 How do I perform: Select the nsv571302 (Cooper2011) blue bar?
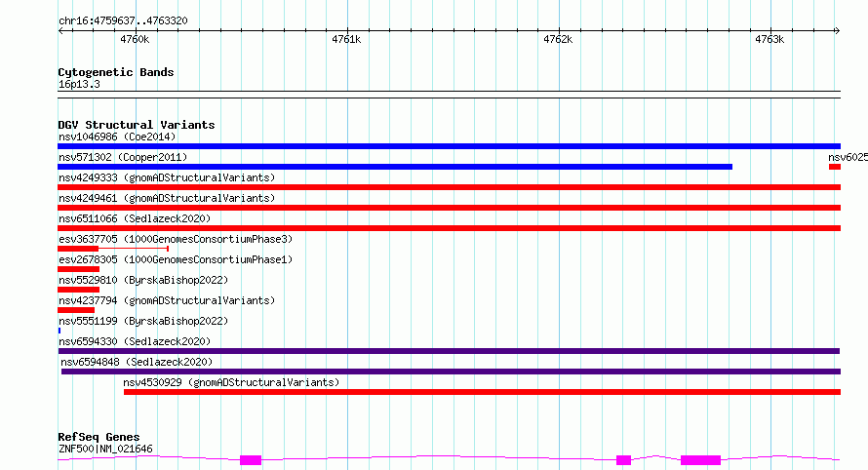pyautogui.click(x=395, y=167)
